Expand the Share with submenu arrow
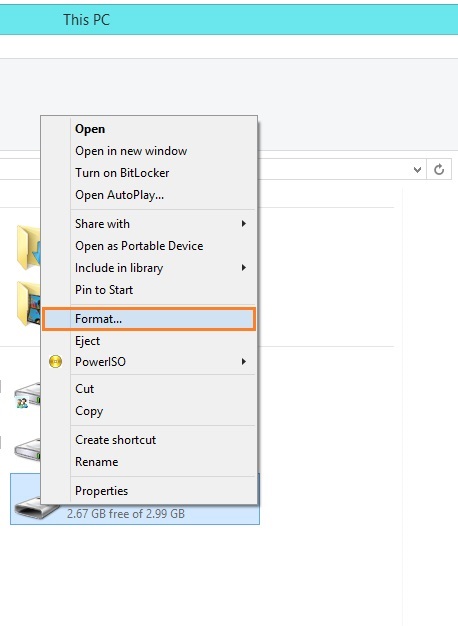 [x=244, y=224]
